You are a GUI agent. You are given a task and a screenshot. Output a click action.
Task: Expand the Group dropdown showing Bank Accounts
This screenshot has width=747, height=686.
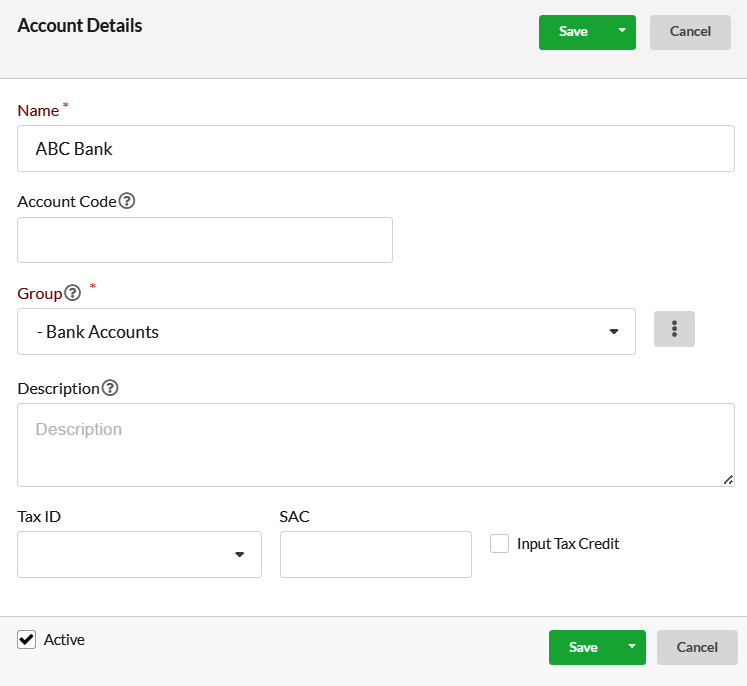coord(326,332)
